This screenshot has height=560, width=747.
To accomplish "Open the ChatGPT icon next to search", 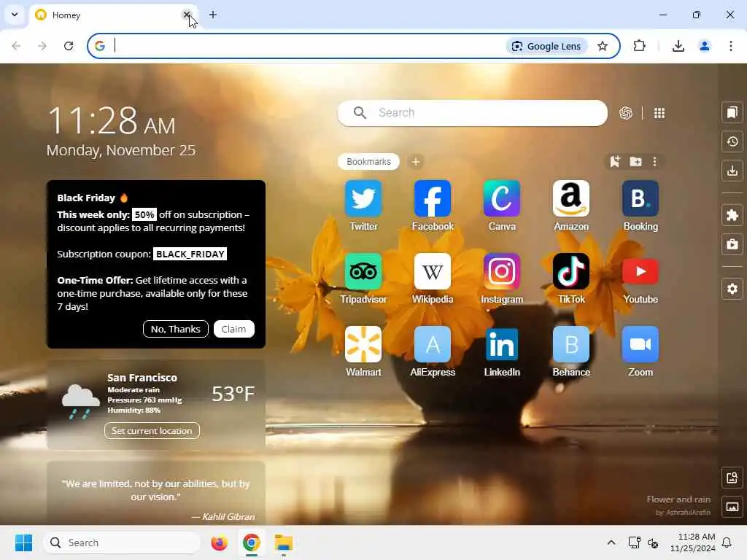I will pyautogui.click(x=625, y=113).
